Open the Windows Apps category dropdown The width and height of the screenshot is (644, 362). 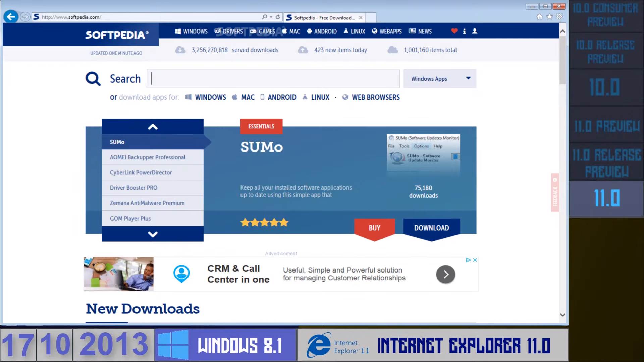pyautogui.click(x=439, y=79)
